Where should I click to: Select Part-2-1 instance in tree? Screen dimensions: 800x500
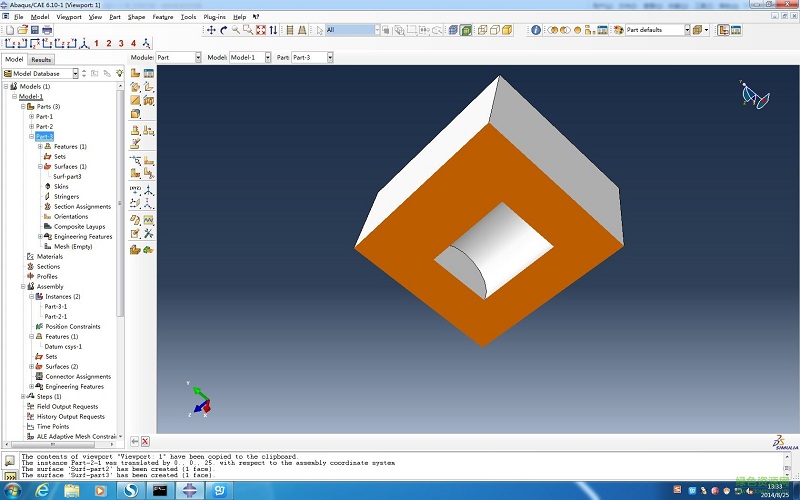click(x=56, y=317)
